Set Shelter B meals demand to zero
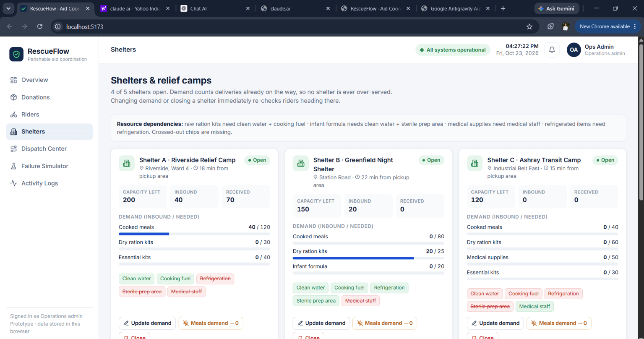 pos(385,323)
